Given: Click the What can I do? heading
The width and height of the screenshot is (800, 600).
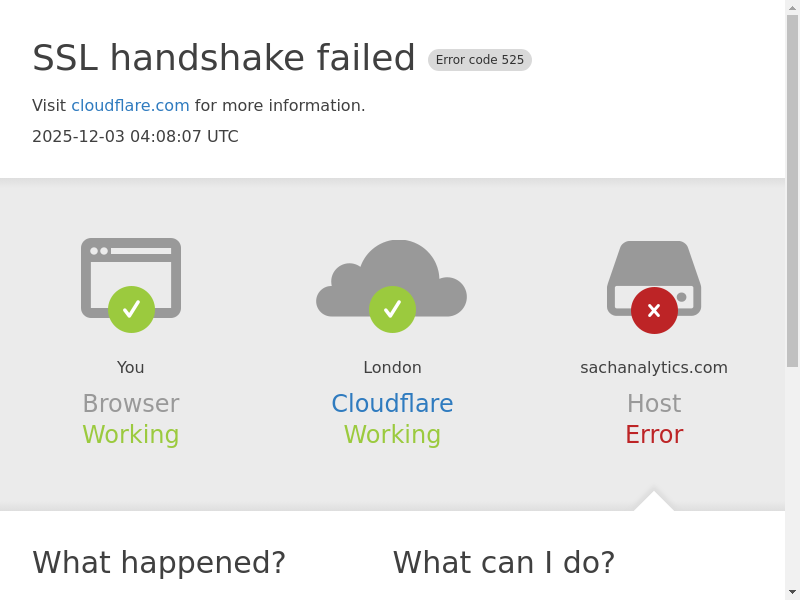Looking at the screenshot, I should (x=504, y=563).
